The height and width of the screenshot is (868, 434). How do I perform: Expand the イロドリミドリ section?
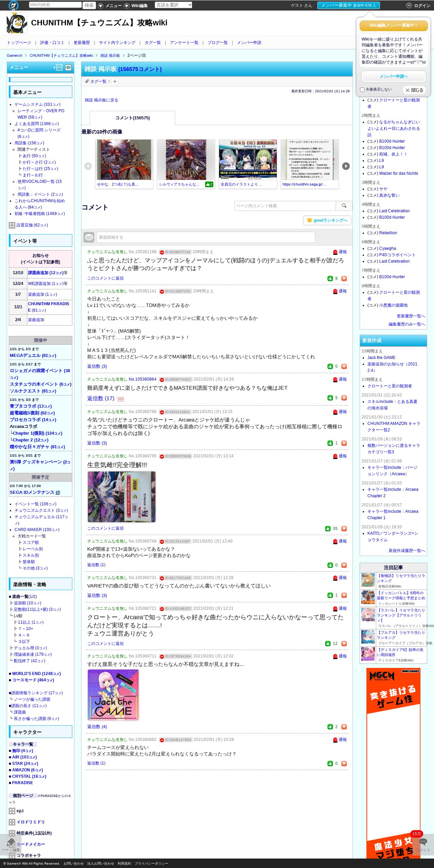(12, 822)
